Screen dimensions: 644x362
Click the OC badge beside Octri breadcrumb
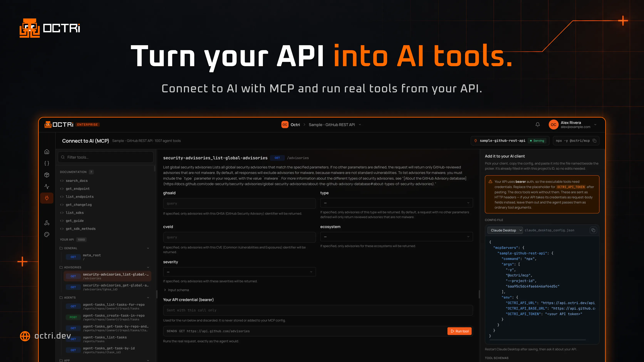pyautogui.click(x=285, y=125)
